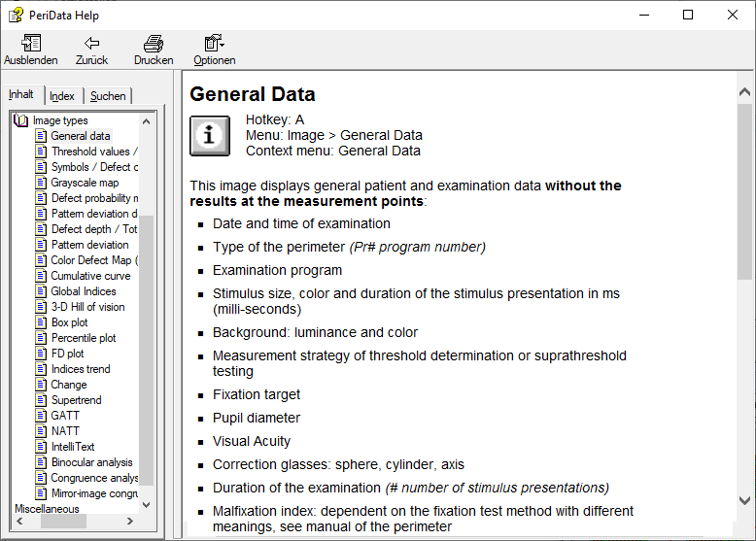
Task: Select Miscellaneous entry in contents tree
Action: tap(47, 509)
